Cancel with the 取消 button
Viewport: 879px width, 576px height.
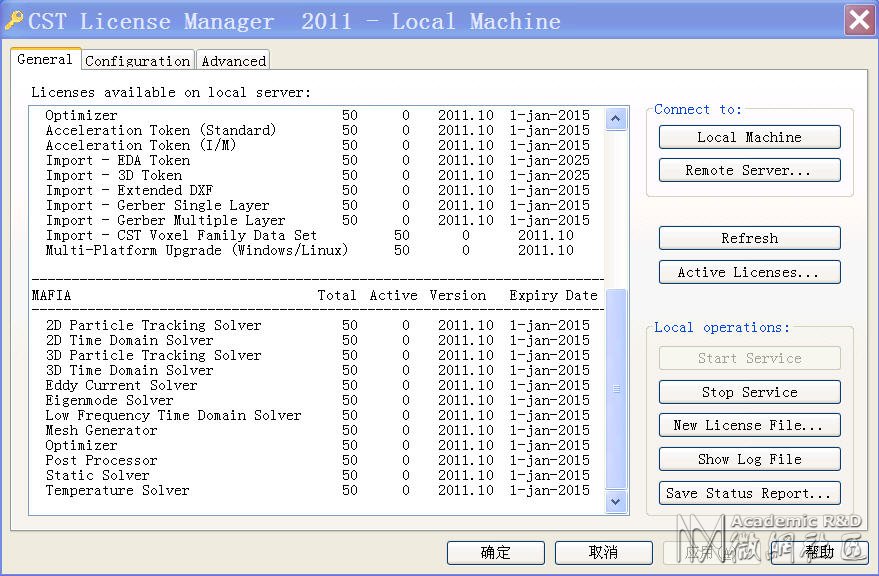tap(604, 552)
